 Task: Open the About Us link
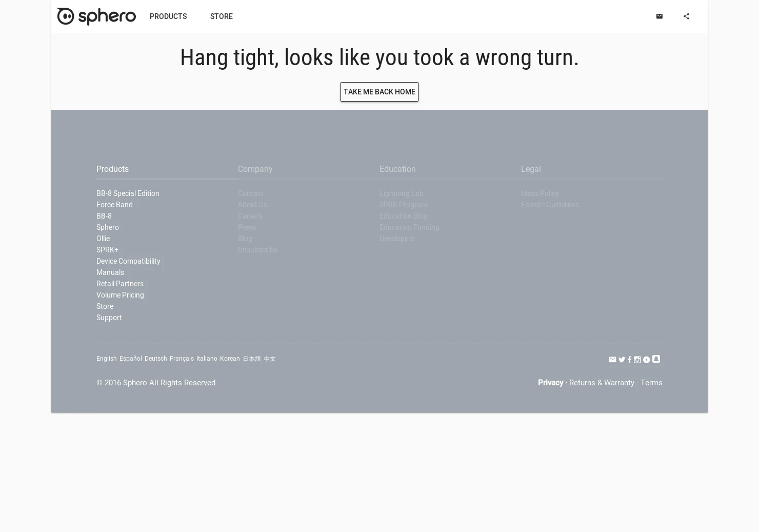tap(252, 205)
